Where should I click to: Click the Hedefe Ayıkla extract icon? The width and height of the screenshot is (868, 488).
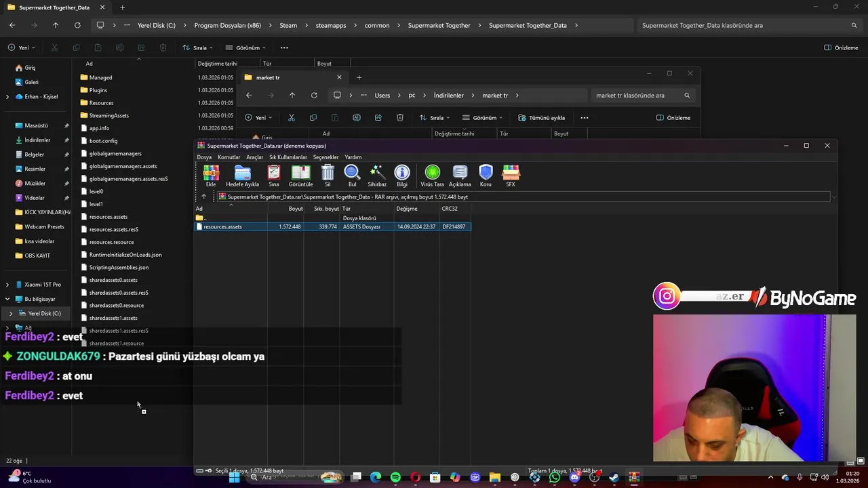click(x=242, y=176)
